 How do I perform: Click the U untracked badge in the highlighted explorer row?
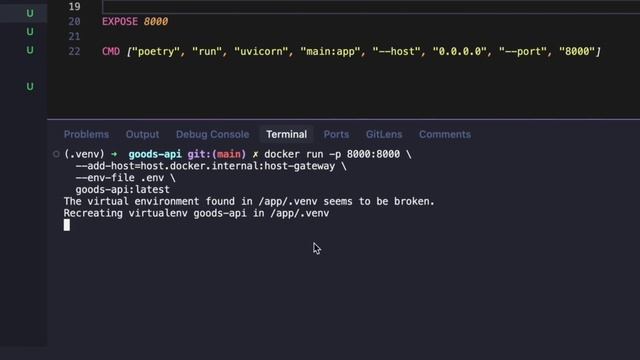click(30, 13)
